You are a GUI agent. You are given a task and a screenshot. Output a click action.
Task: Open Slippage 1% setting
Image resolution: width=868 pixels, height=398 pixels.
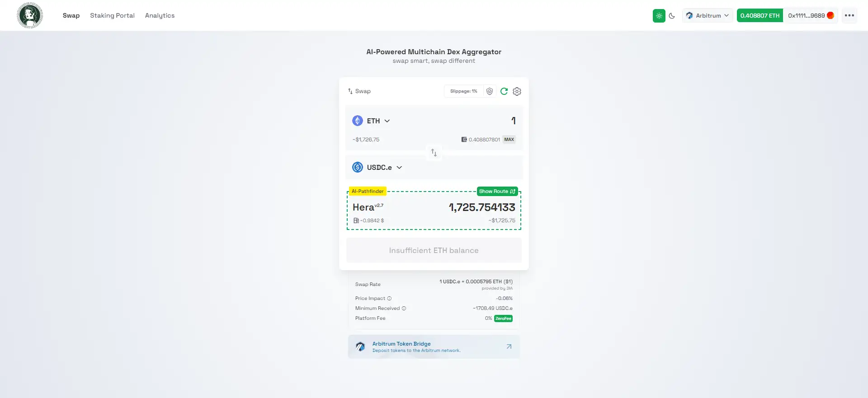click(x=464, y=91)
